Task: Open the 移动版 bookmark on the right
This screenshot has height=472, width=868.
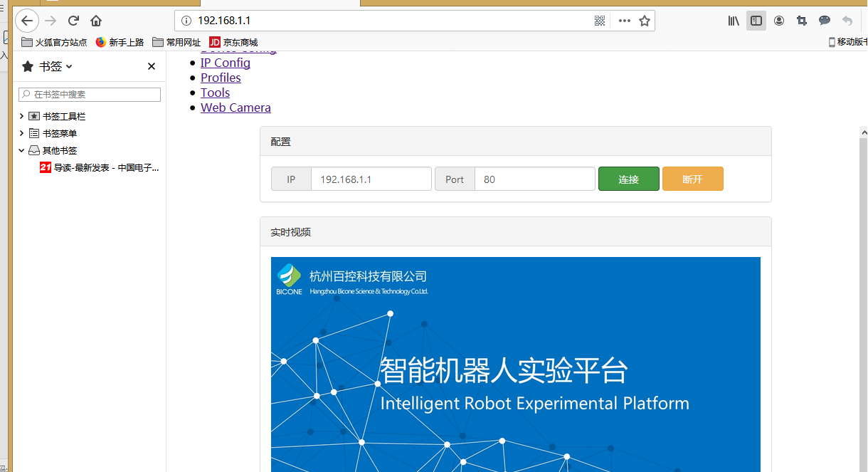Action: coord(847,42)
